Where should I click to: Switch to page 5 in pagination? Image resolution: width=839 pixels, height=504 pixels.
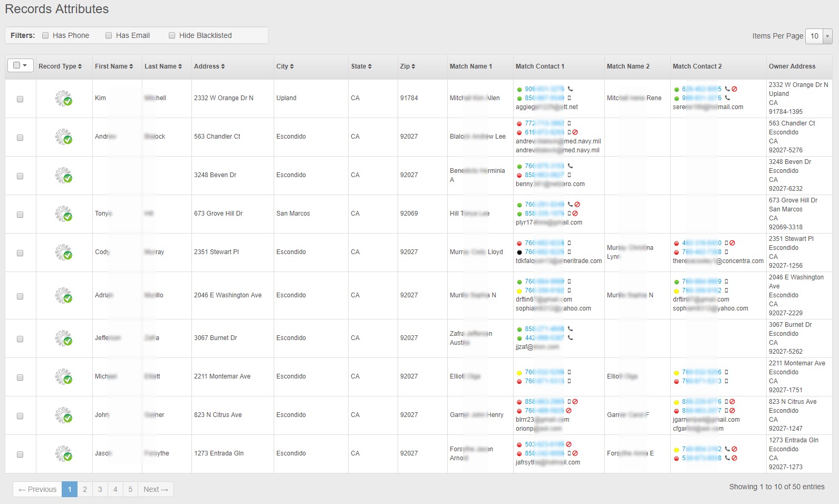[130, 489]
